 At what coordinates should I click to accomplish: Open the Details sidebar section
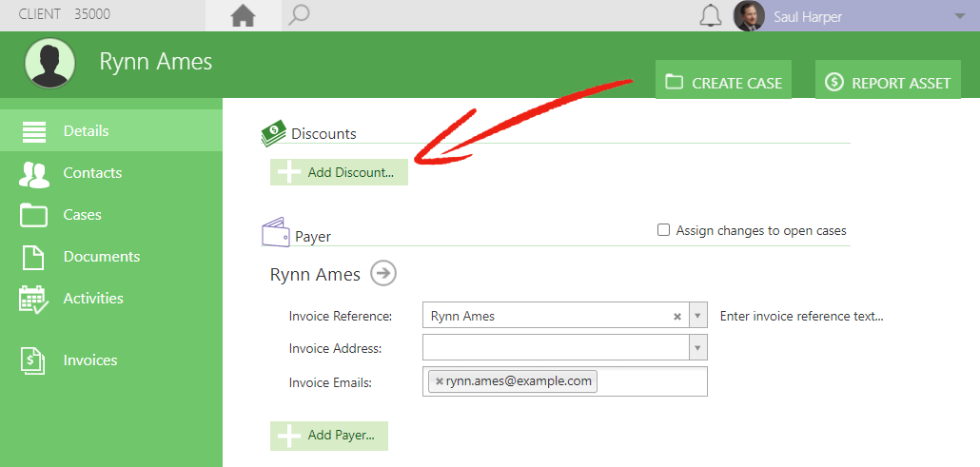(111, 130)
